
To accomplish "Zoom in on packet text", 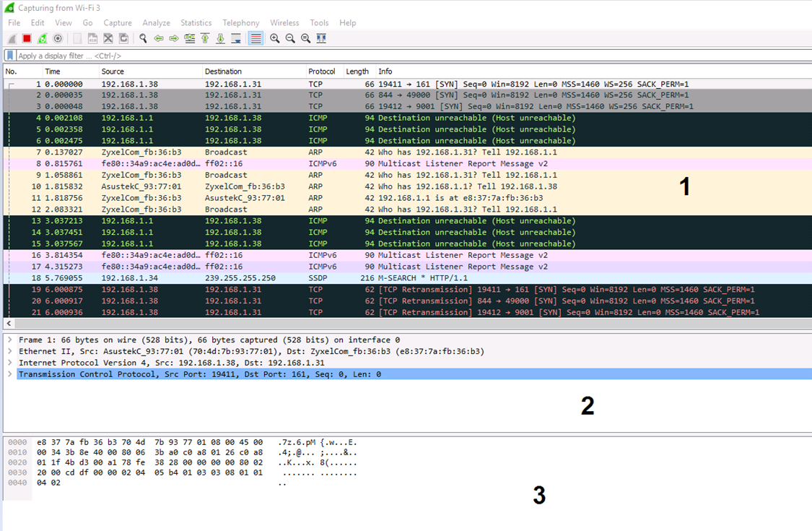I will click(x=275, y=38).
